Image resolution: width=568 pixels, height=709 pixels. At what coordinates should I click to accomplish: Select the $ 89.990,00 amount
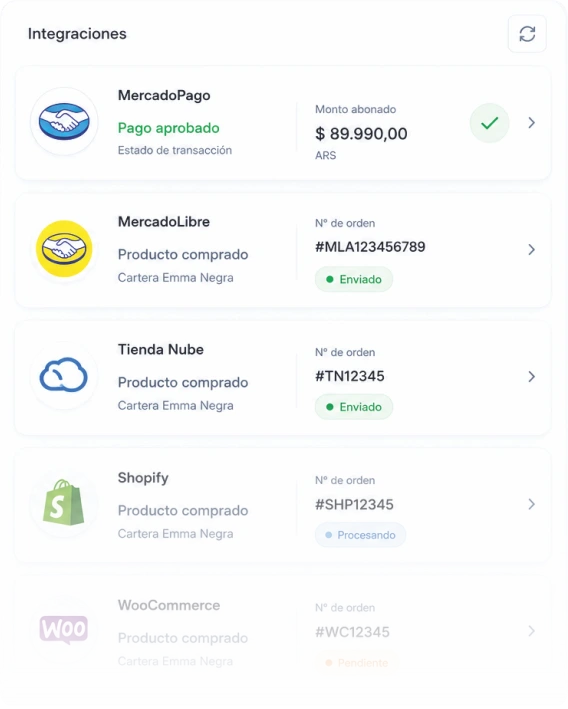click(x=361, y=134)
